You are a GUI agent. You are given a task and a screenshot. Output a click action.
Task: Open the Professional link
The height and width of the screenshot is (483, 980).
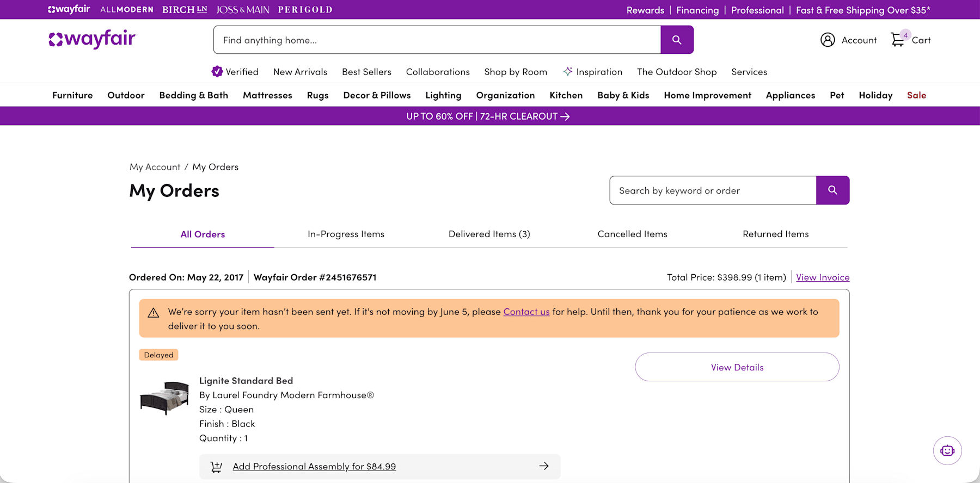click(x=757, y=10)
